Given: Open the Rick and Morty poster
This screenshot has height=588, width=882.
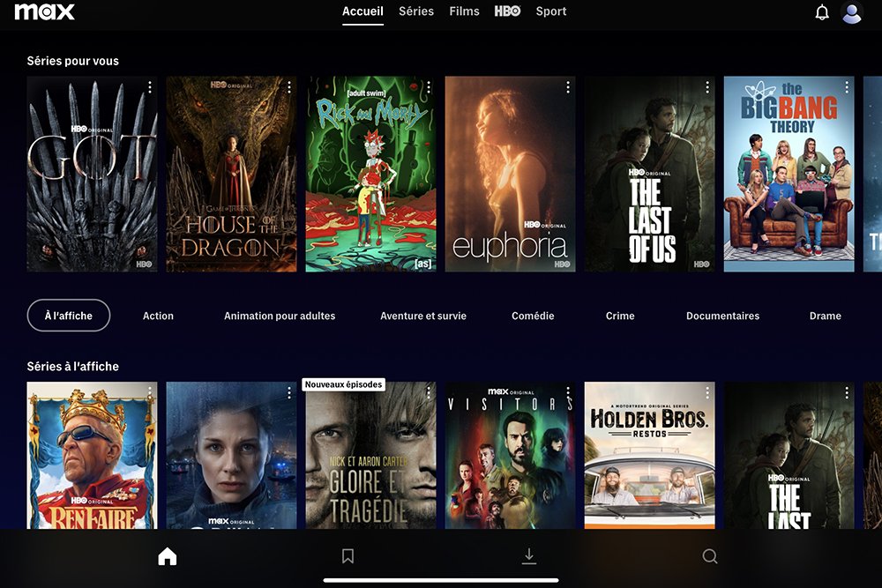Looking at the screenshot, I should click(x=370, y=175).
